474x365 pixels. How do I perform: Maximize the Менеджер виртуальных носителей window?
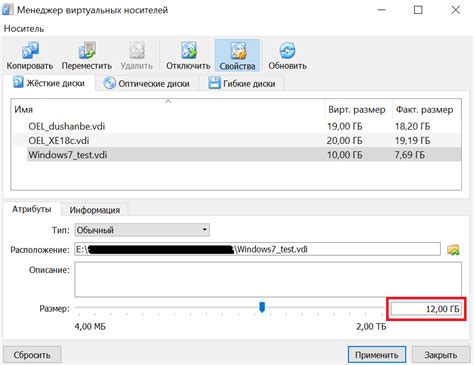point(418,10)
